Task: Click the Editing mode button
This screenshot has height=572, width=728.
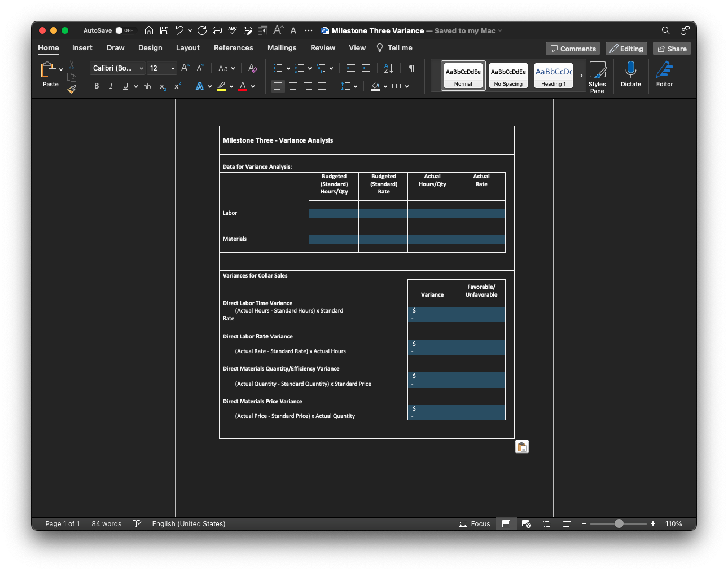Action: coord(626,49)
